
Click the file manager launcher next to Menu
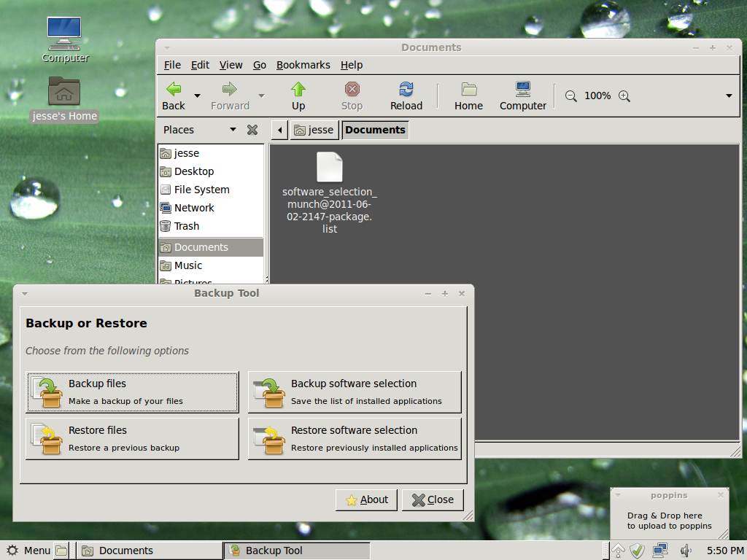click(x=61, y=551)
